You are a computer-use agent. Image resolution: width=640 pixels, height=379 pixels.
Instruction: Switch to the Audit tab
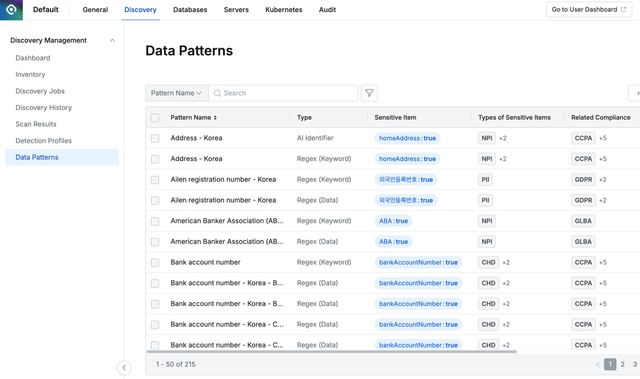327,10
